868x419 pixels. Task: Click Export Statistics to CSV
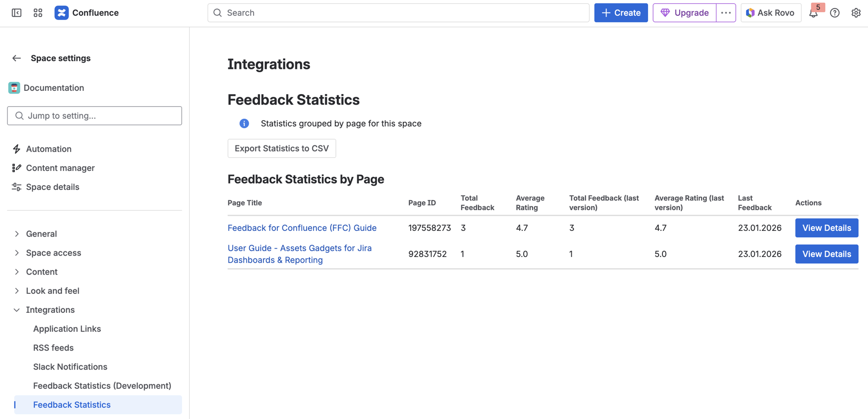point(281,148)
